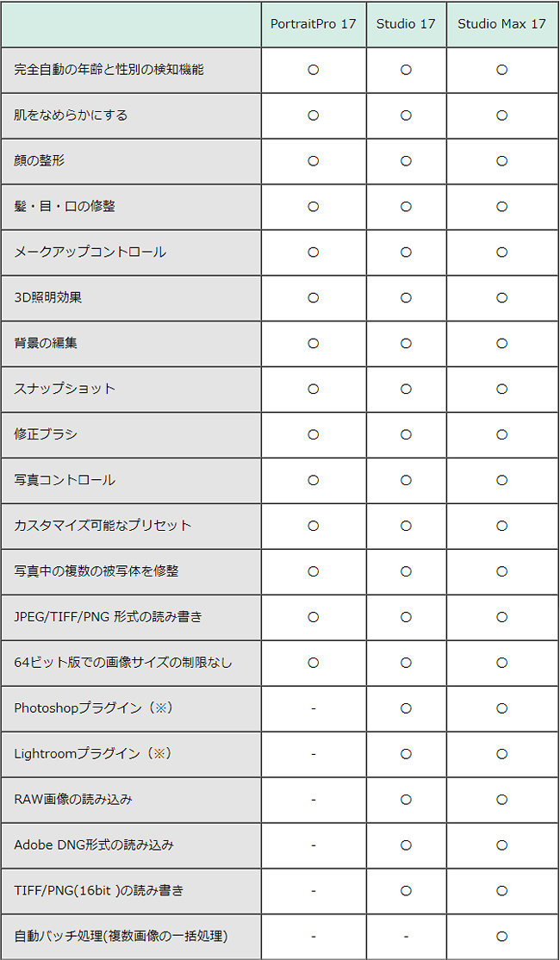Select the 肌をなめらかにする feature row label

pos(71,115)
